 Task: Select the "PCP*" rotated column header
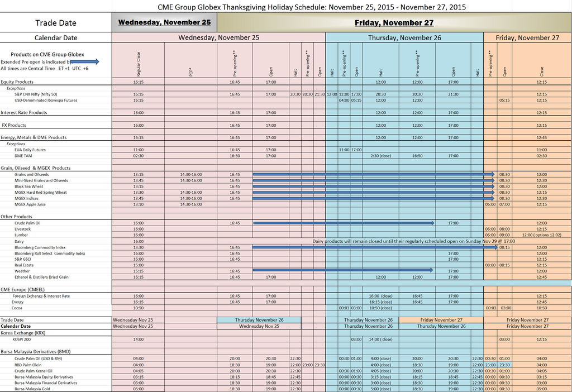pos(191,72)
